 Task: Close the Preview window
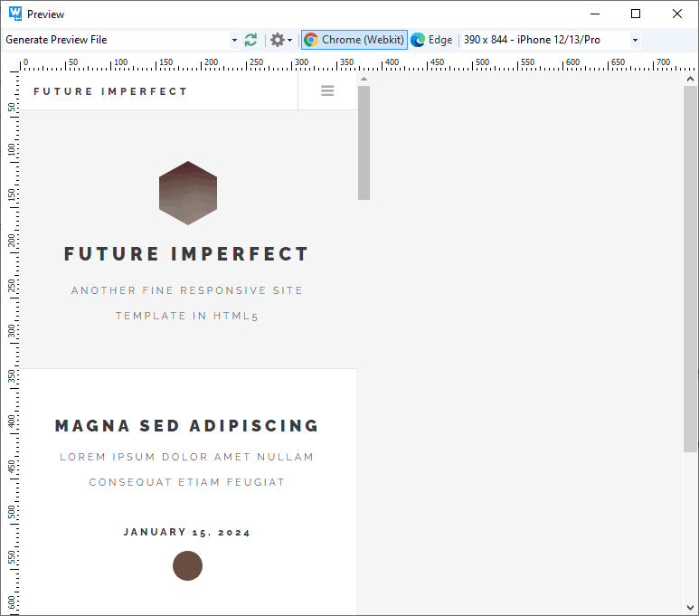tap(677, 14)
